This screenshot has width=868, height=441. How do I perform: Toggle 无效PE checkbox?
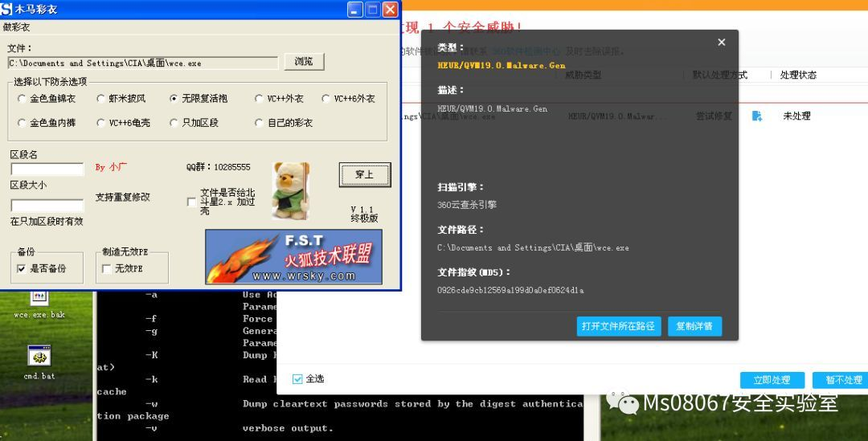(107, 269)
